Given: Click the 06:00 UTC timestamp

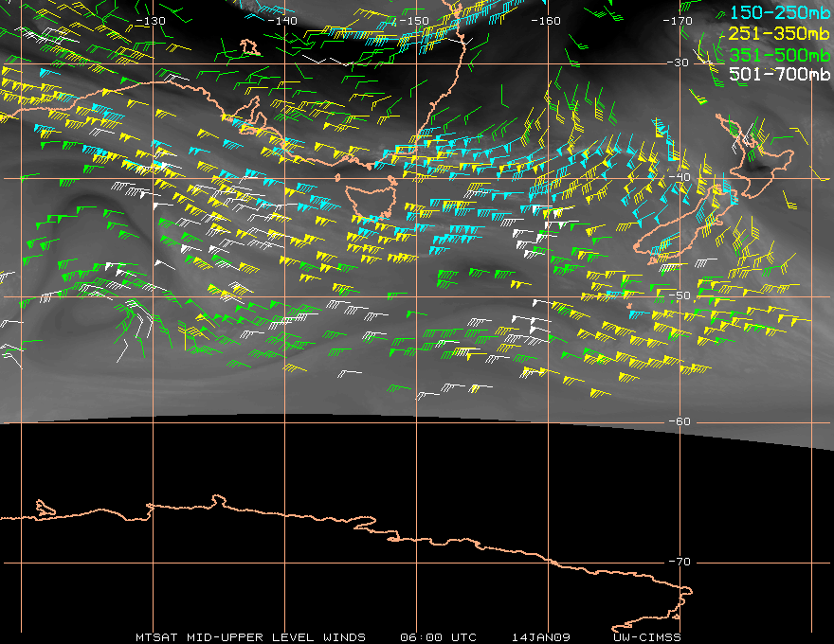Looking at the screenshot, I should (438, 637).
